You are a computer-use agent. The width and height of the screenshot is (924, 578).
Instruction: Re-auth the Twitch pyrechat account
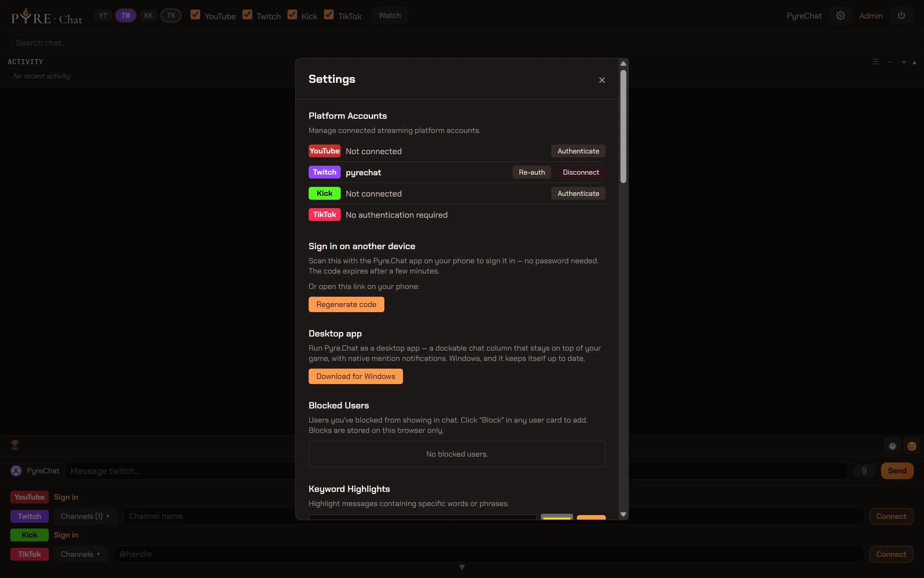click(x=532, y=172)
